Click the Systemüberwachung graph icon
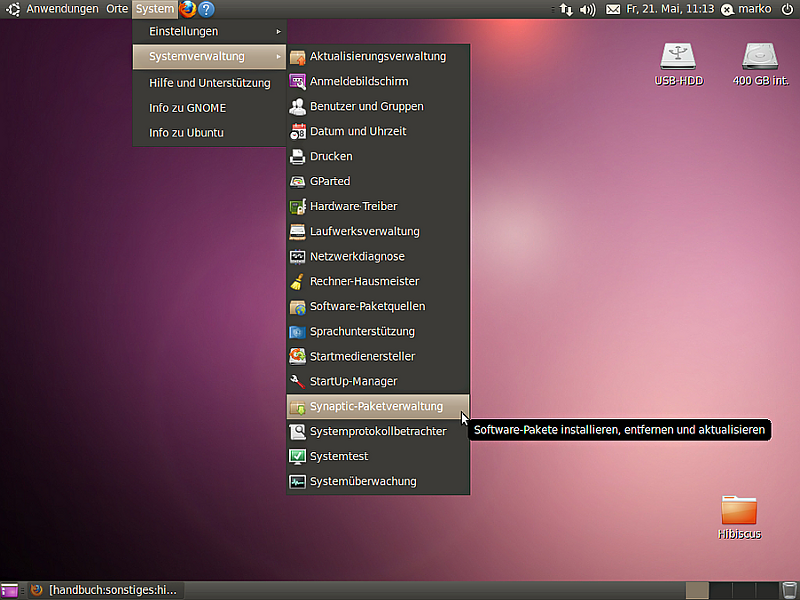This screenshot has height=600, width=800. pos(297,482)
